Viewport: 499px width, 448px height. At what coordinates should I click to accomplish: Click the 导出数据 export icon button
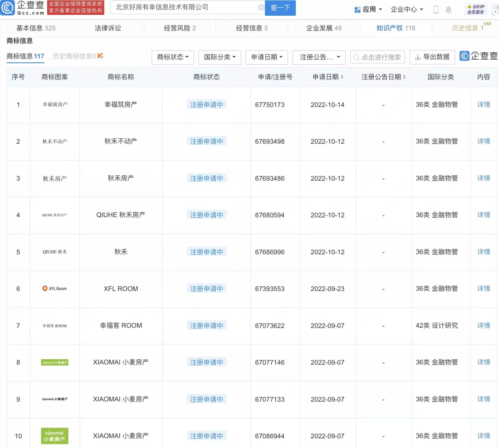click(x=432, y=57)
